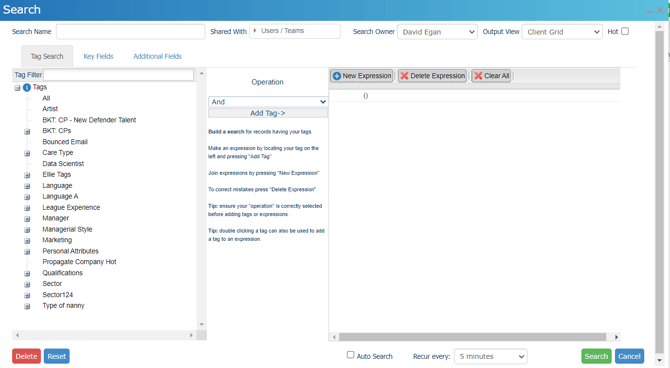This screenshot has height=368, width=670.
Task: Expand the Marketing tag node
Action: coord(27,241)
